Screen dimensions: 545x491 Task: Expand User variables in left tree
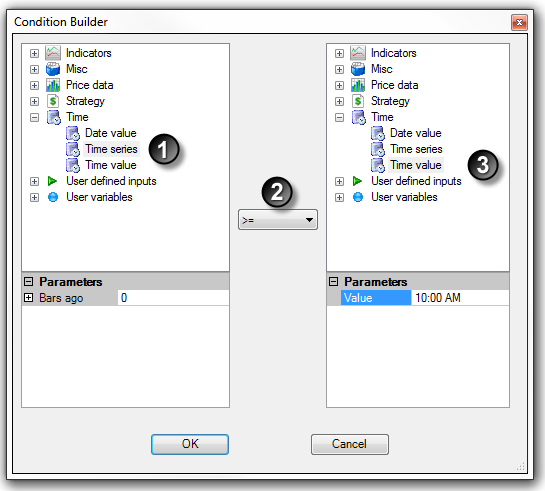click(x=34, y=197)
